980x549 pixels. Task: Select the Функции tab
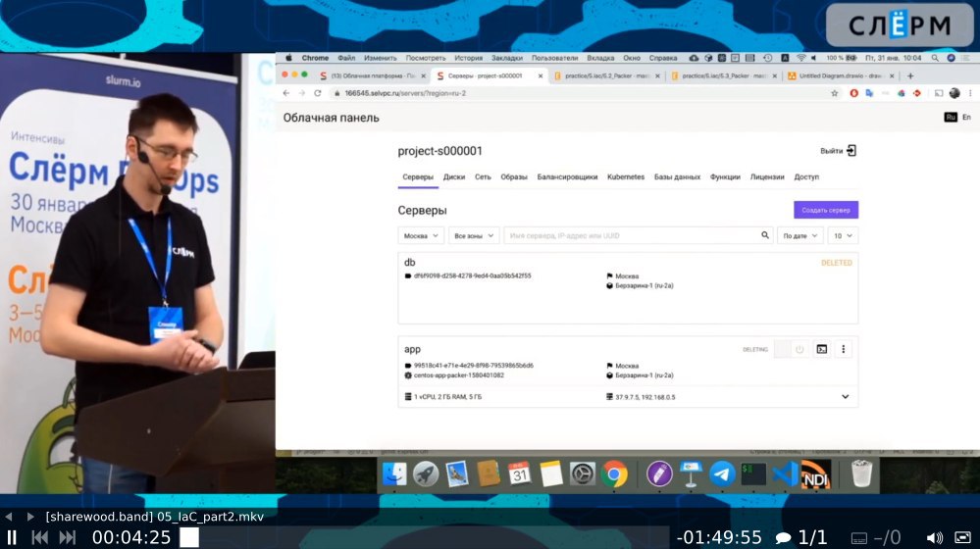pyautogui.click(x=725, y=177)
